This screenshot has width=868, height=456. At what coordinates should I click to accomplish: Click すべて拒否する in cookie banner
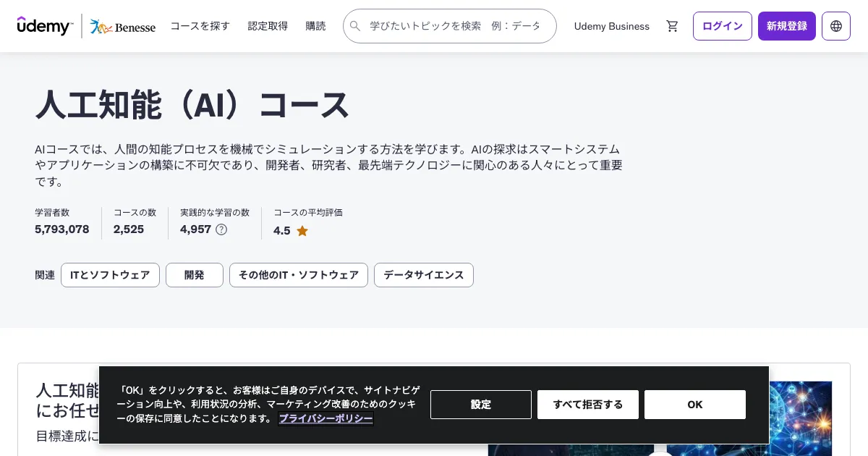point(588,405)
